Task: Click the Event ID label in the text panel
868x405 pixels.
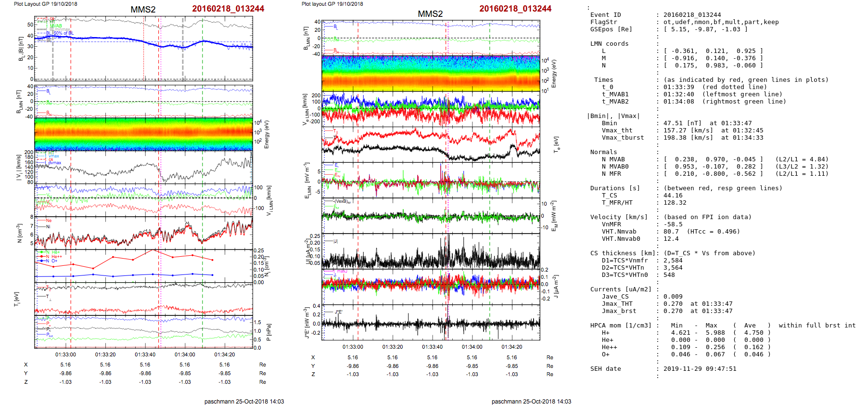Action: click(605, 15)
